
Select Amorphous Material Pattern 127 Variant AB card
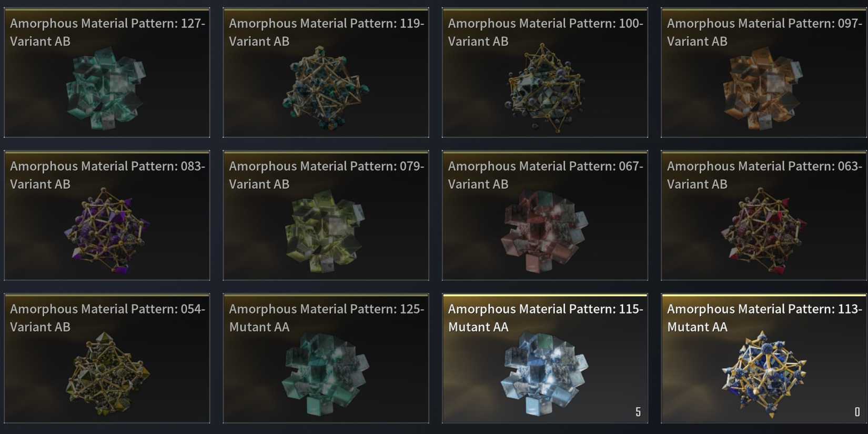(107, 73)
